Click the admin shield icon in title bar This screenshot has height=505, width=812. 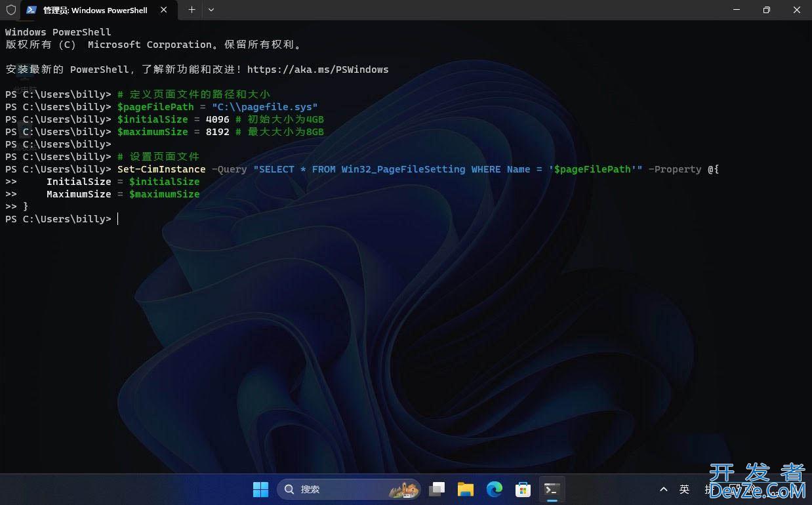click(10, 10)
